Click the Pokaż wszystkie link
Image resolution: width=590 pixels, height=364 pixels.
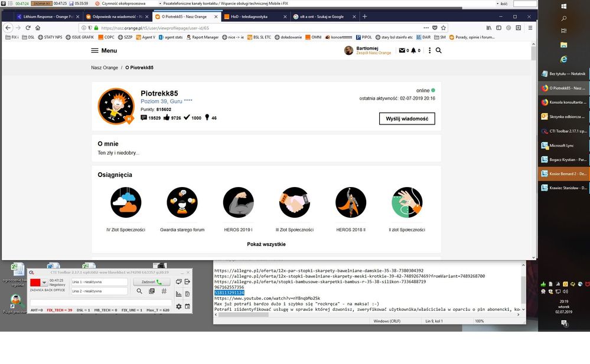tap(266, 244)
